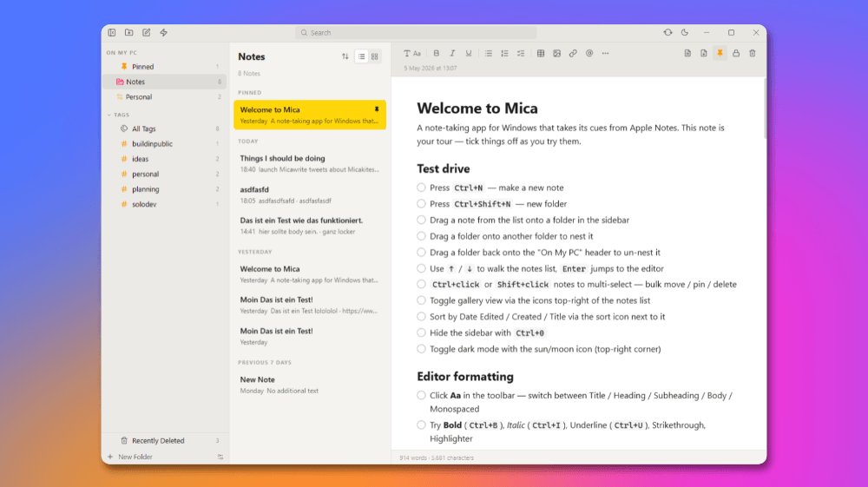The width and height of the screenshot is (868, 487).
Task: Select the Notes folder in sidebar
Action: [x=164, y=82]
